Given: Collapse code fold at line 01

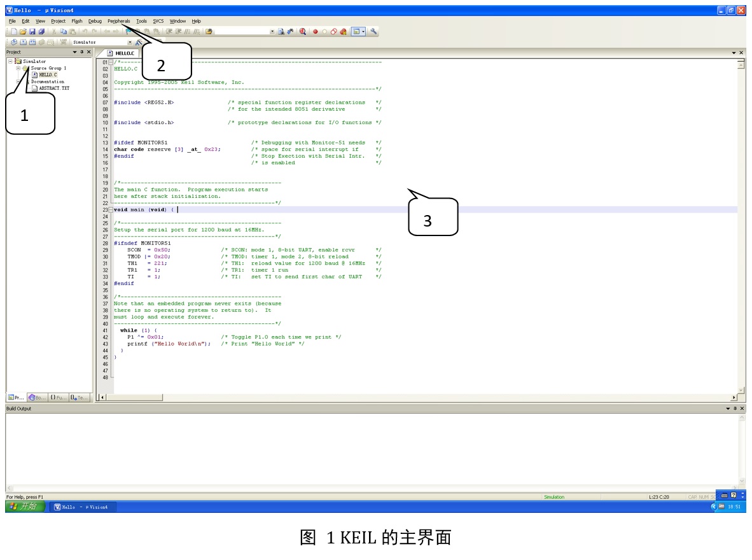Looking at the screenshot, I should tap(111, 62).
